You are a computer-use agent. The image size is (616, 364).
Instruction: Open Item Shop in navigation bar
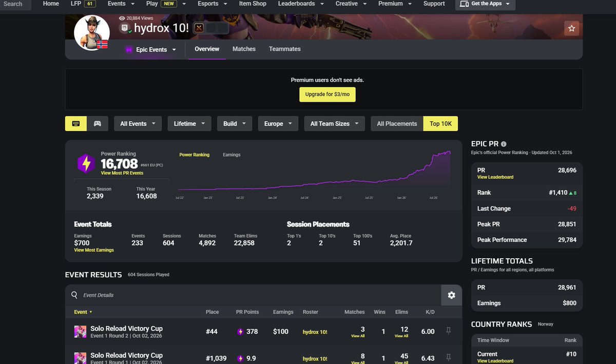pyautogui.click(x=253, y=4)
